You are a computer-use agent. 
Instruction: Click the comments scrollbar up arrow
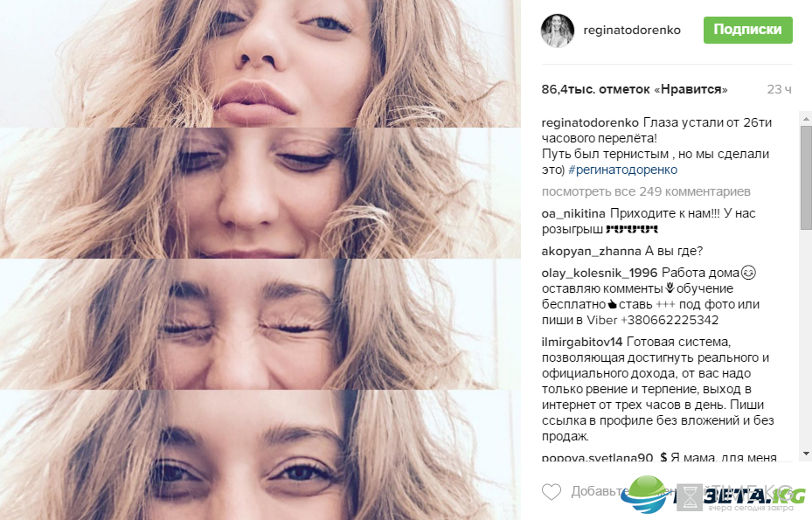[x=806, y=119]
